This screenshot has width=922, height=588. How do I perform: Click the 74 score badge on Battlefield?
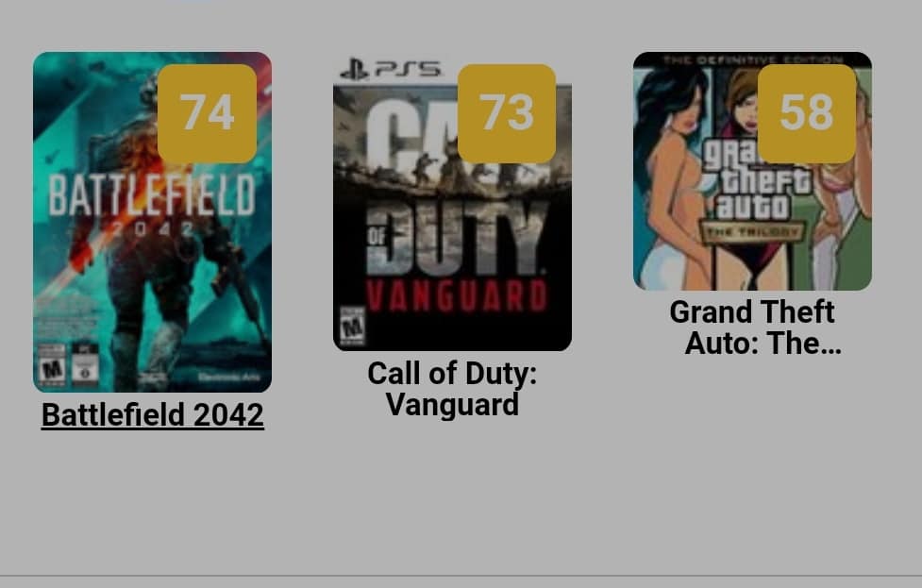[207, 113]
